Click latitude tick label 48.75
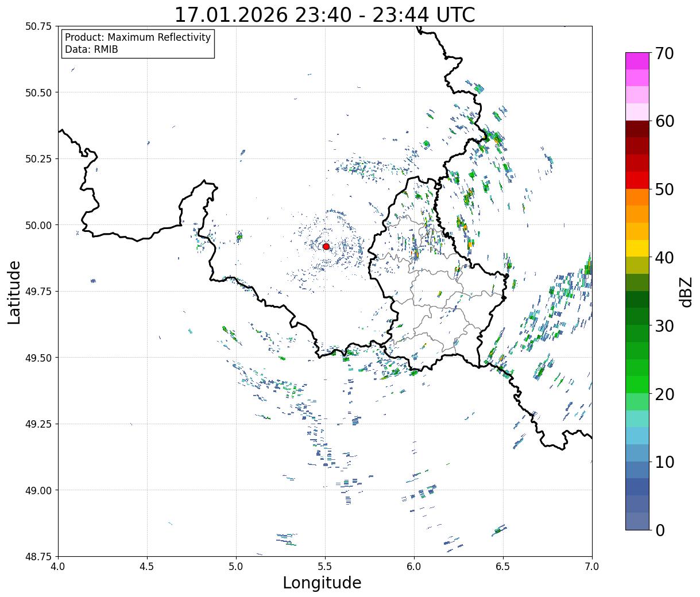700x597 pixels. point(38,557)
